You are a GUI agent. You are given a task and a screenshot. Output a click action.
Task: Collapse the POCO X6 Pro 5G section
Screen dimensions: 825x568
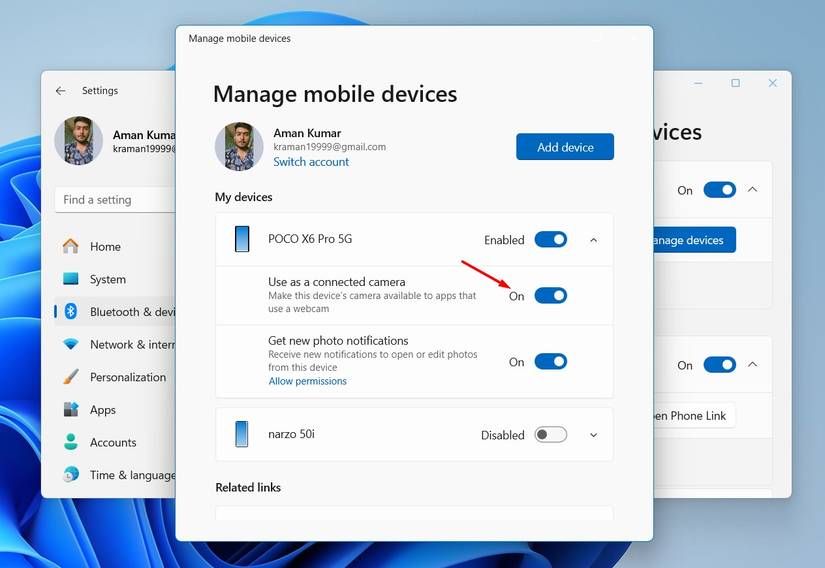(593, 240)
